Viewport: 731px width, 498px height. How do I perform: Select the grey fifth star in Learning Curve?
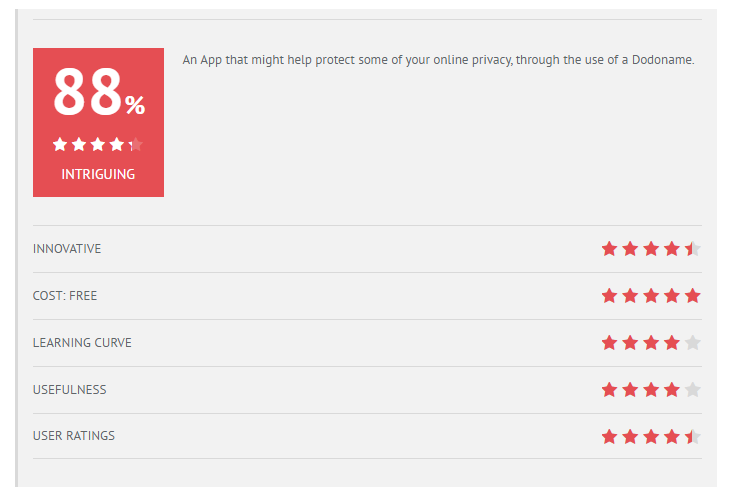coord(693,343)
